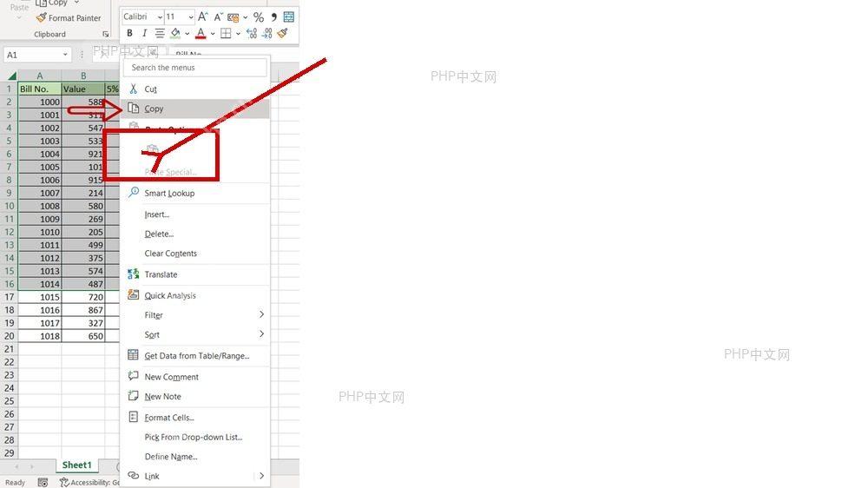Expand the Filter submenu arrow

261,314
